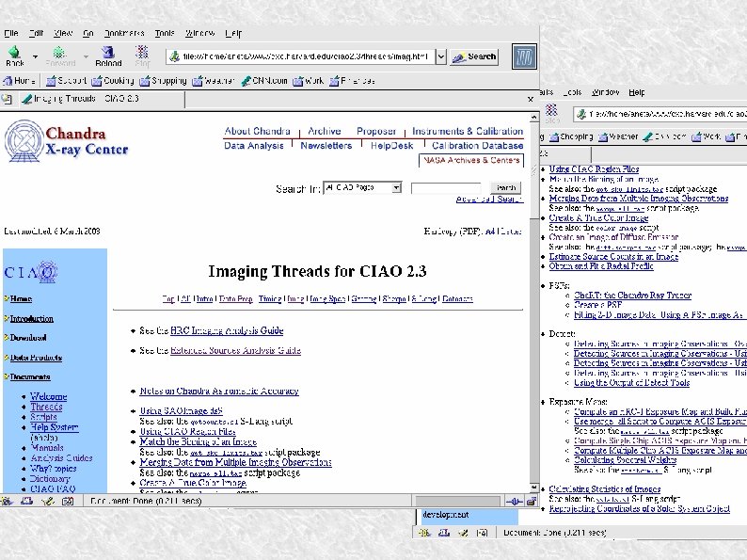747x560 pixels.
Task: Open the Advanced Search link
Action: click(x=489, y=200)
